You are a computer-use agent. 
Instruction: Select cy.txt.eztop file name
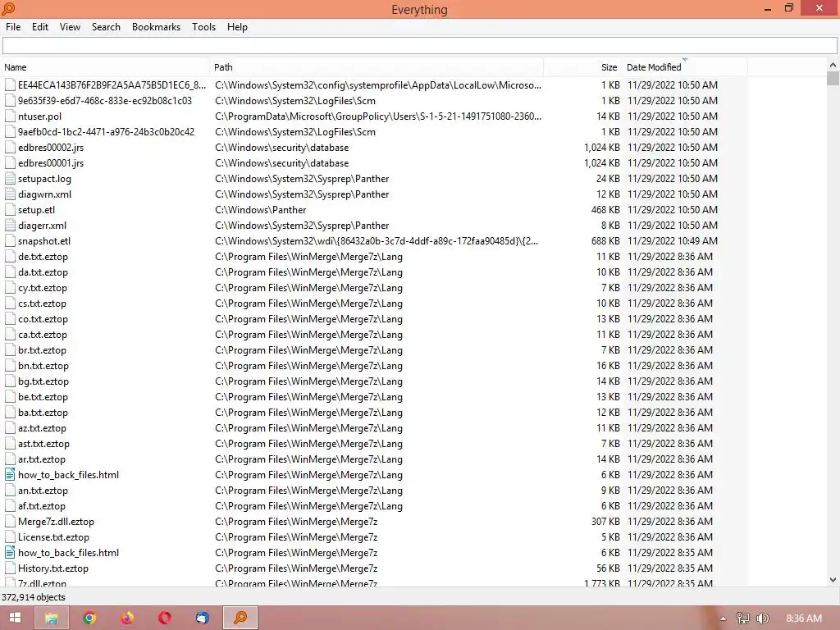click(x=43, y=287)
